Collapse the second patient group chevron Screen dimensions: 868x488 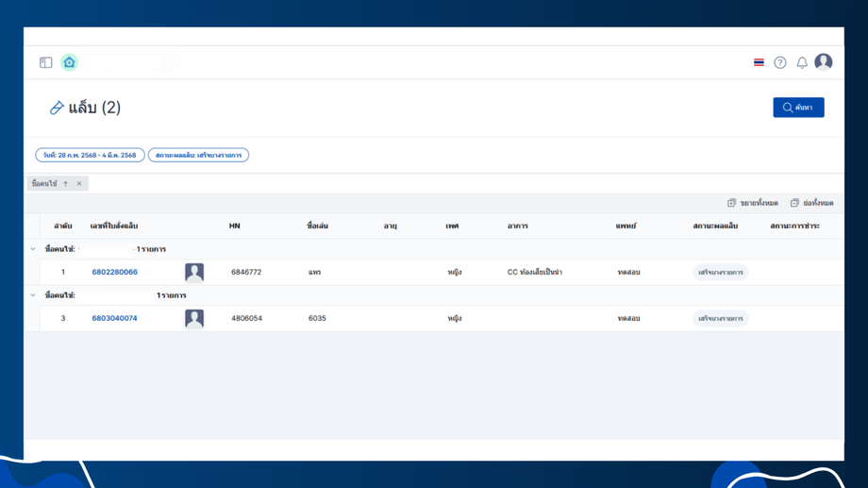coord(33,295)
